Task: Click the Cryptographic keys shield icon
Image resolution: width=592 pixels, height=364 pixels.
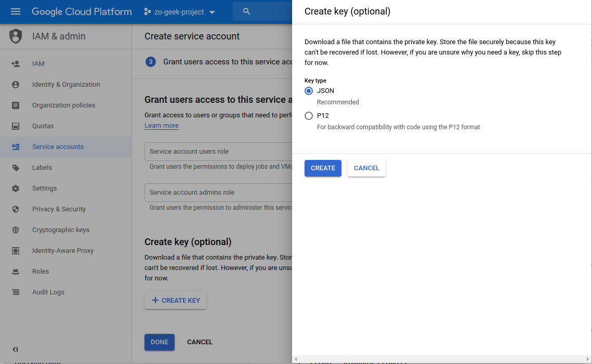Action: tap(16, 230)
